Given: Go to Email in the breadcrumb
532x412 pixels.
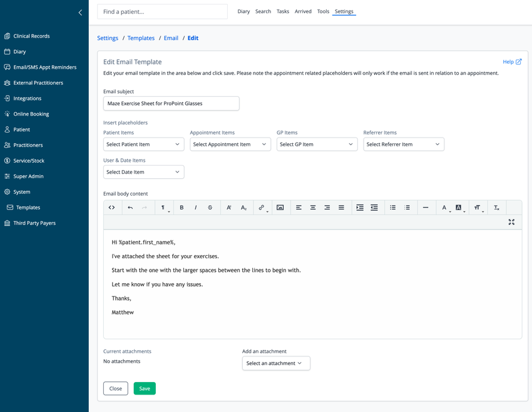Looking at the screenshot, I should [171, 38].
